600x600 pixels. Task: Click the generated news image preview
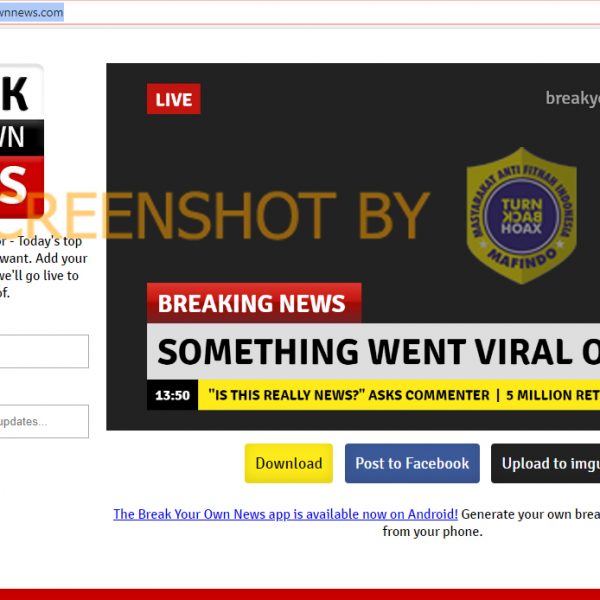pyautogui.click(x=353, y=246)
